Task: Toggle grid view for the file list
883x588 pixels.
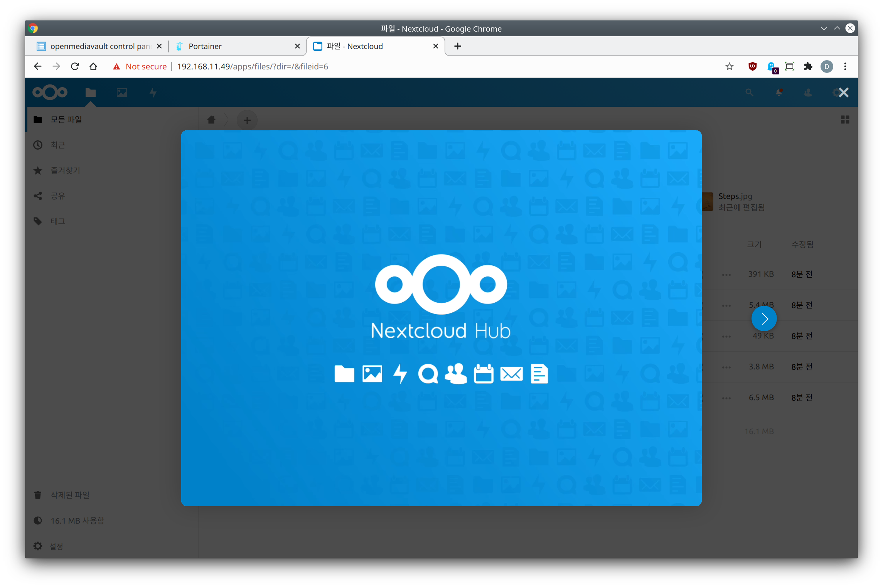Action: 845,120
